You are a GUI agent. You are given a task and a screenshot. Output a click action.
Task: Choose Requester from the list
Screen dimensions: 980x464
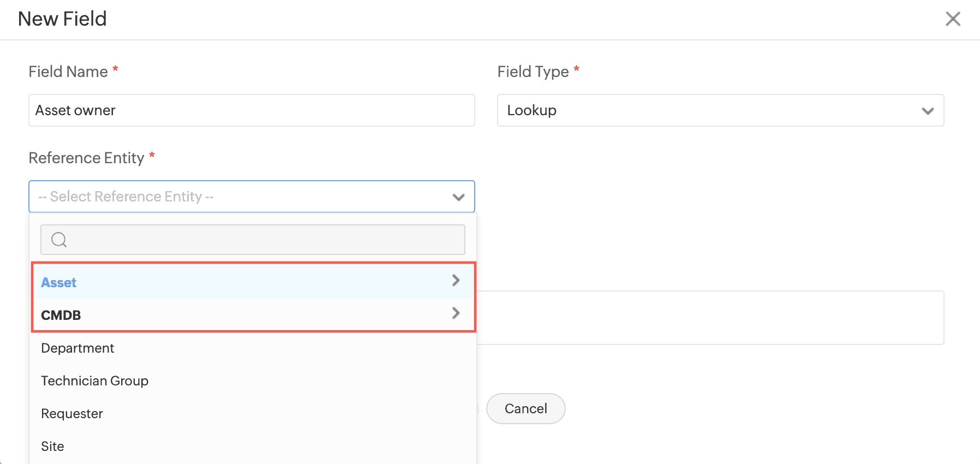click(72, 414)
